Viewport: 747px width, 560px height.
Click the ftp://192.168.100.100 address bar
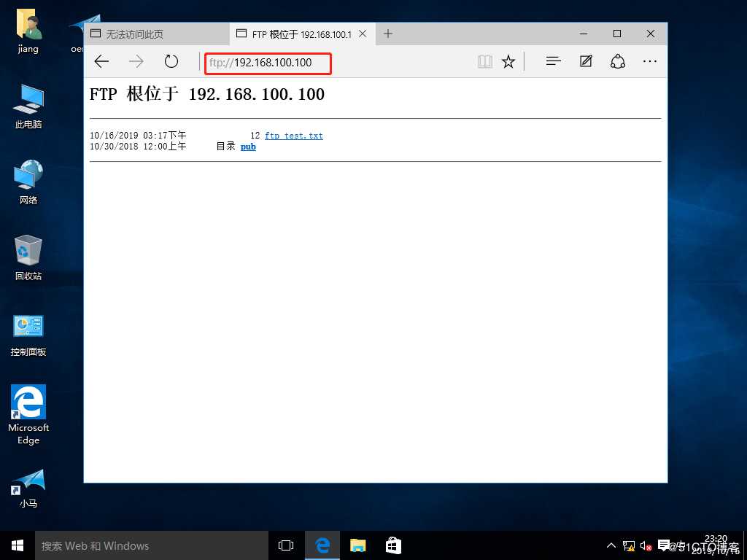[x=268, y=63]
